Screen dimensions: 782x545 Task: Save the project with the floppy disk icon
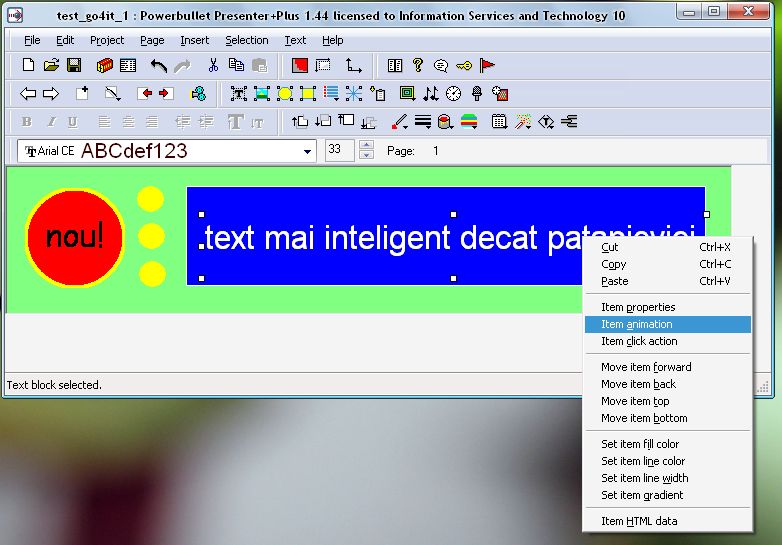click(x=74, y=65)
